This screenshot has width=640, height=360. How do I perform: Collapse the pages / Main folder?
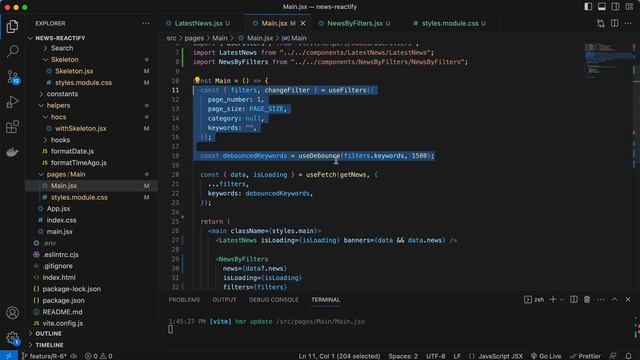(66, 174)
